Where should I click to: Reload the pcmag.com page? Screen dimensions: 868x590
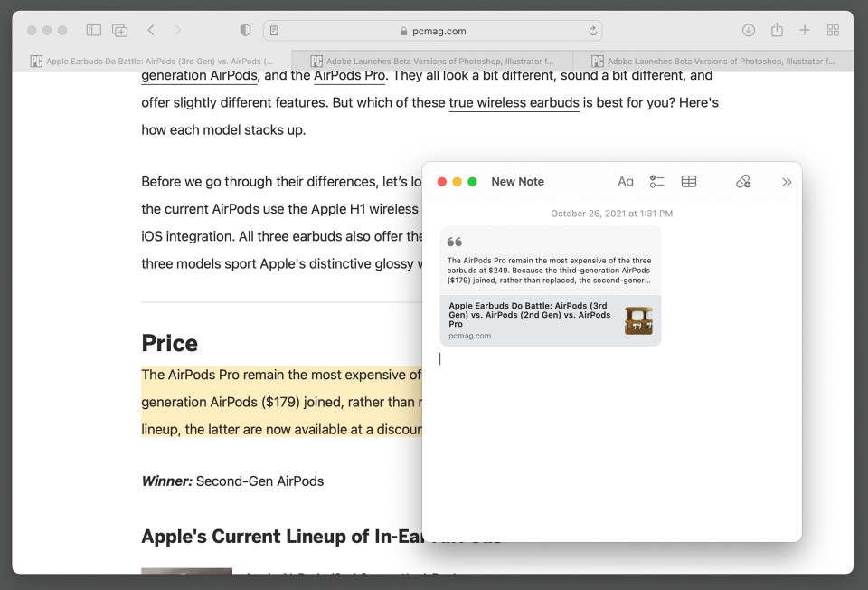[x=593, y=31]
